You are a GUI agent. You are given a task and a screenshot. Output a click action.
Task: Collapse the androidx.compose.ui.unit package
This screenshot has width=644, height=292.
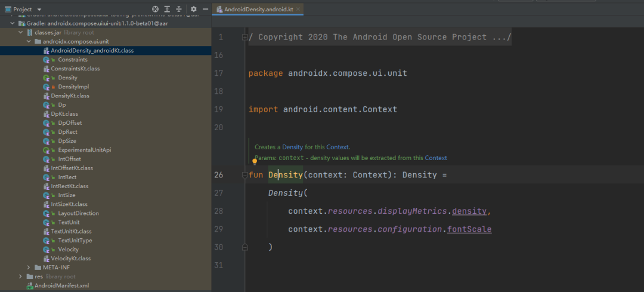[29, 42]
